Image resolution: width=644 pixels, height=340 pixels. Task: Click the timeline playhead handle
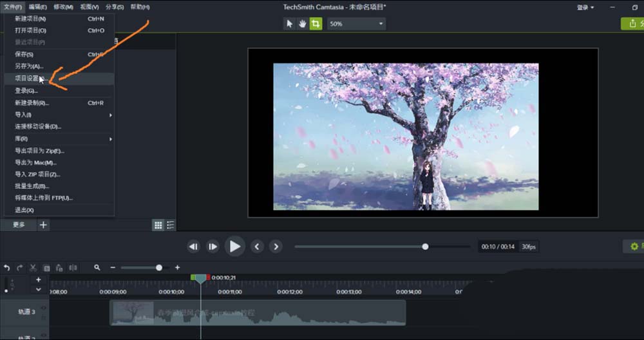click(x=200, y=279)
